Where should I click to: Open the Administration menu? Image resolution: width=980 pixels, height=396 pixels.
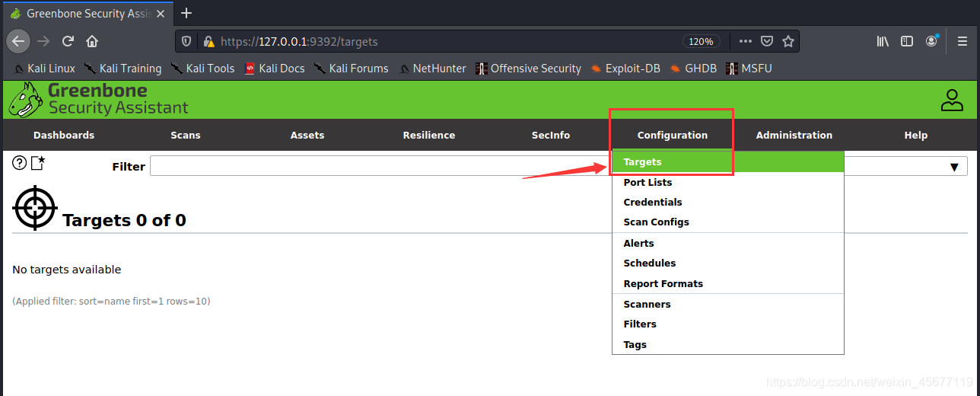click(x=794, y=135)
